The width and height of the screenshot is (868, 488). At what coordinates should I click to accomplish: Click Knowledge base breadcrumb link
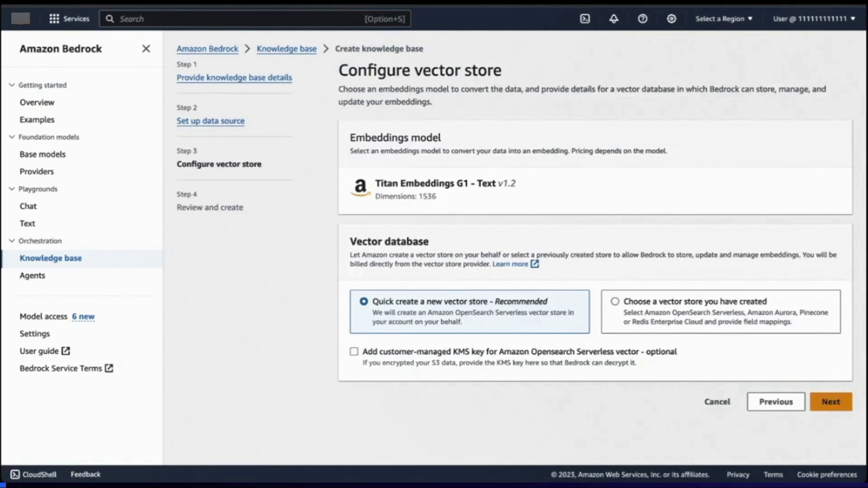pos(287,48)
